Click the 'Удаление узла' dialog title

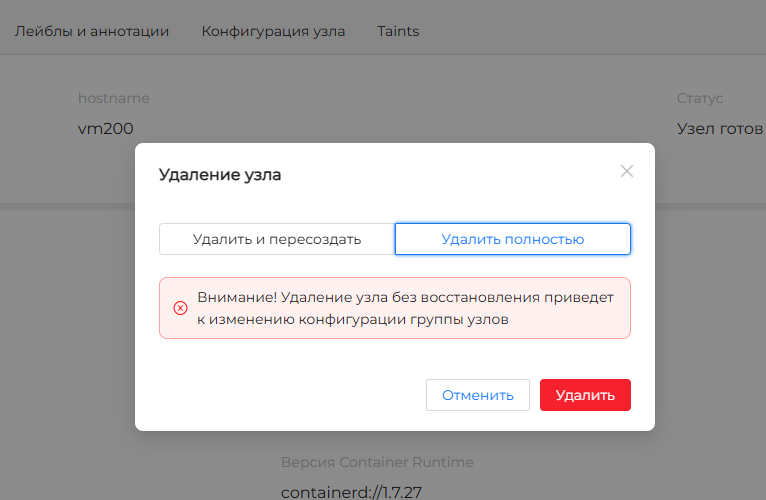coord(220,175)
